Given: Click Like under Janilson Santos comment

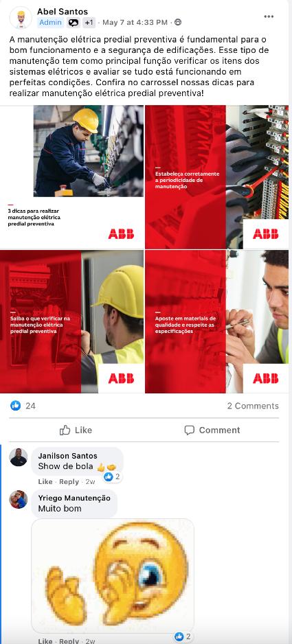Looking at the screenshot, I should [45, 482].
